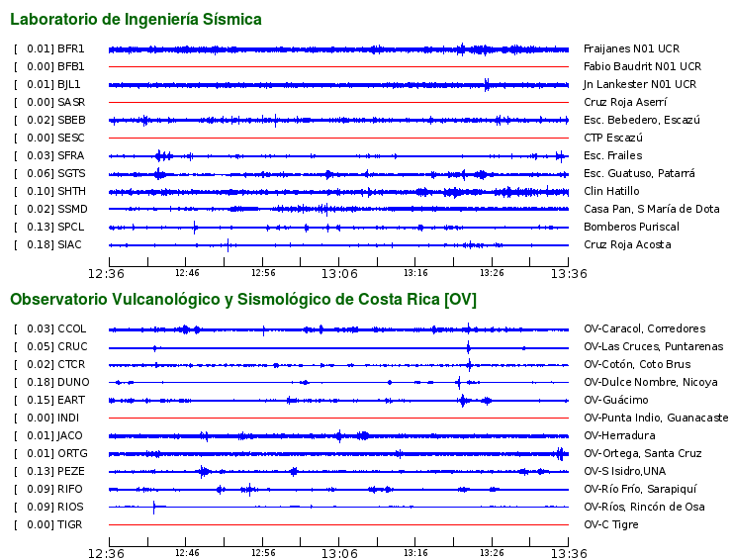
Task: Select the JACO station code
Action: point(70,435)
